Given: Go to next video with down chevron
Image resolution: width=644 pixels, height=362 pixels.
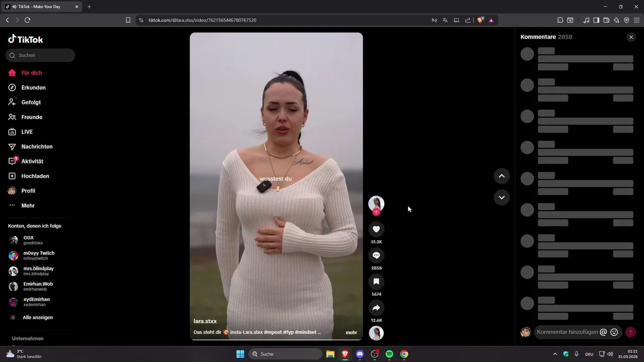Looking at the screenshot, I should 502,197.
